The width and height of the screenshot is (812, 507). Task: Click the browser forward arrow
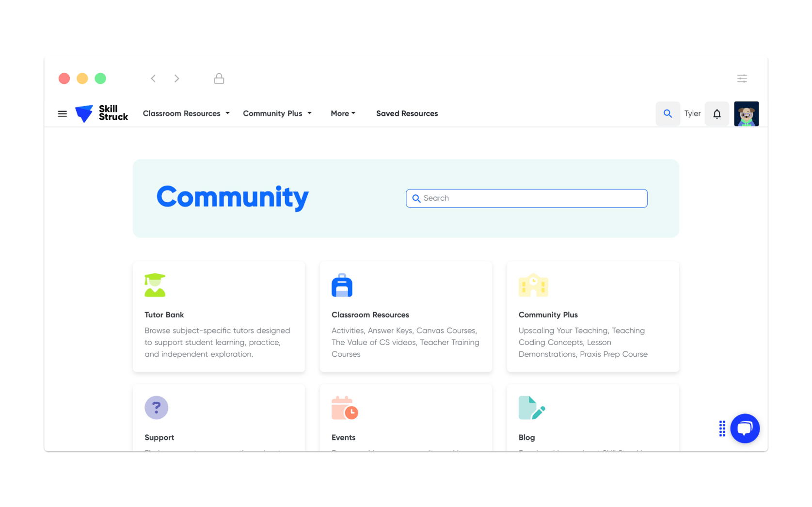(x=177, y=79)
